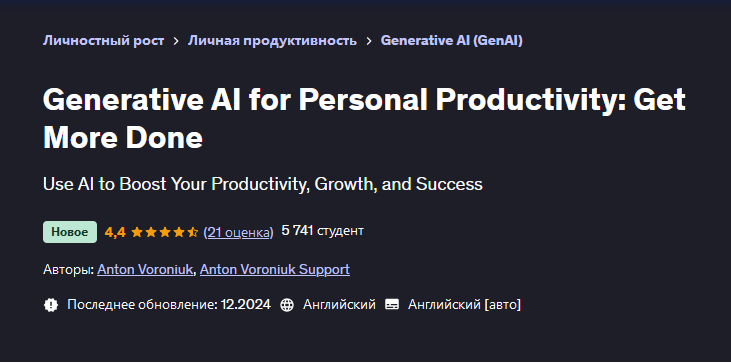This screenshot has height=363, width=731.
Task: Open author Anton Voroniuk profile link
Action: pyautogui.click(x=145, y=269)
